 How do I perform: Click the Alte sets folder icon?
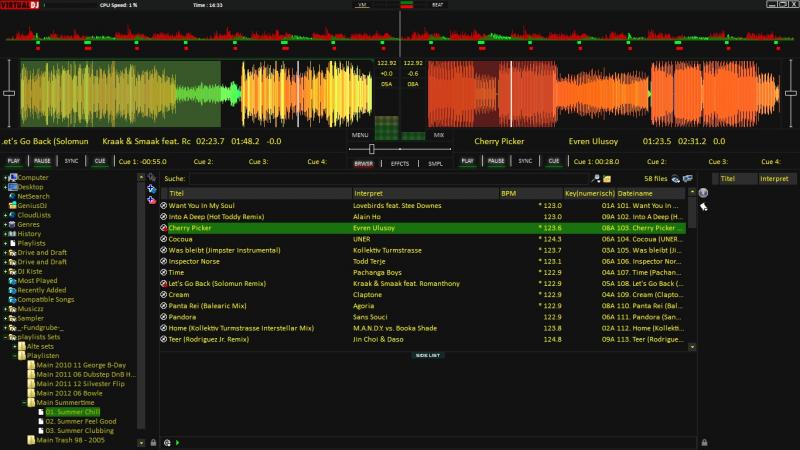tap(22, 346)
